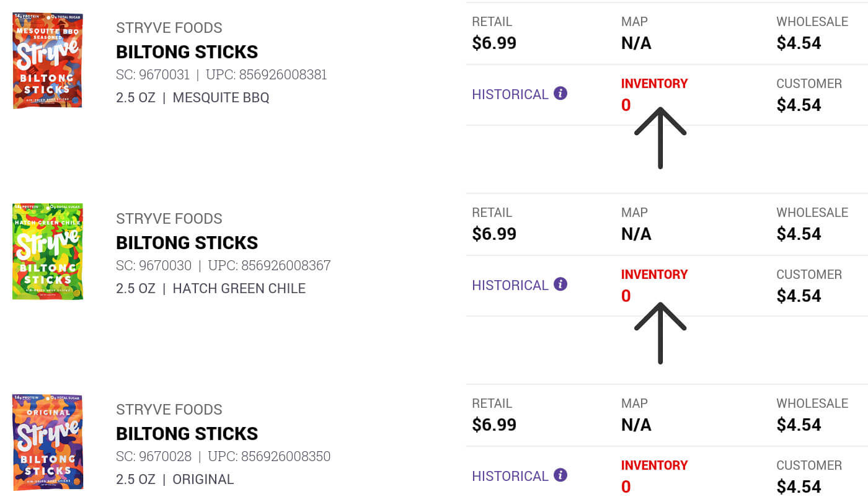This screenshot has height=502, width=868.
Task: Select the red INVENTORY label for Mesquite BBQ
Action: pos(654,83)
